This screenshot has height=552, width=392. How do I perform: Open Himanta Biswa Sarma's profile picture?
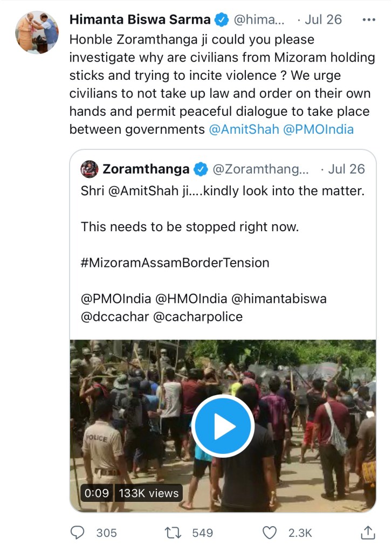pyautogui.click(x=37, y=32)
